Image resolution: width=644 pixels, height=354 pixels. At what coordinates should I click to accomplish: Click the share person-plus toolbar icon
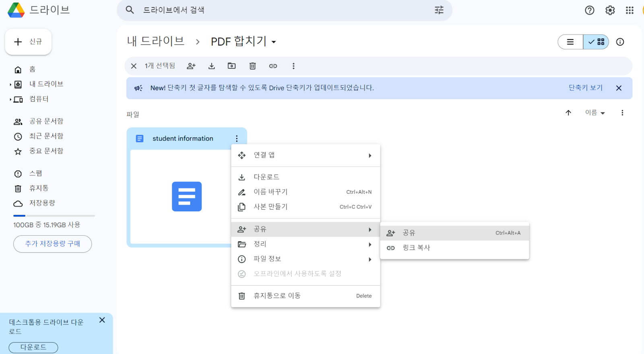[x=191, y=66]
